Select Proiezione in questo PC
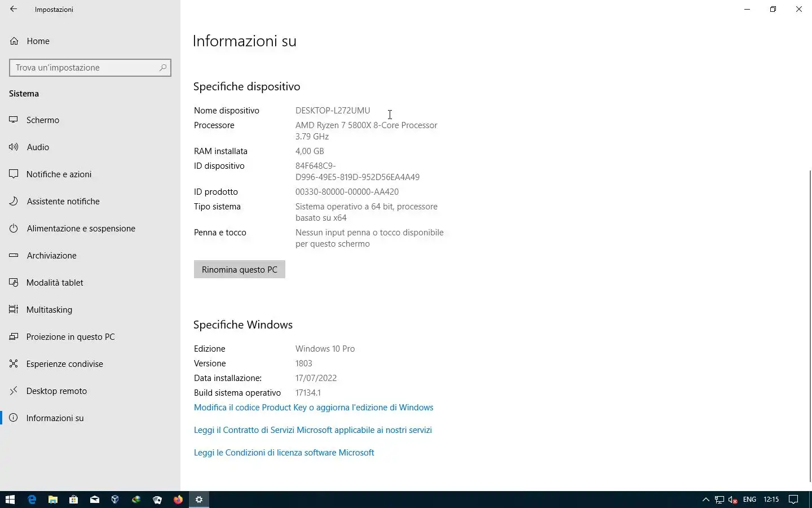This screenshot has width=812, height=508. pos(90,337)
